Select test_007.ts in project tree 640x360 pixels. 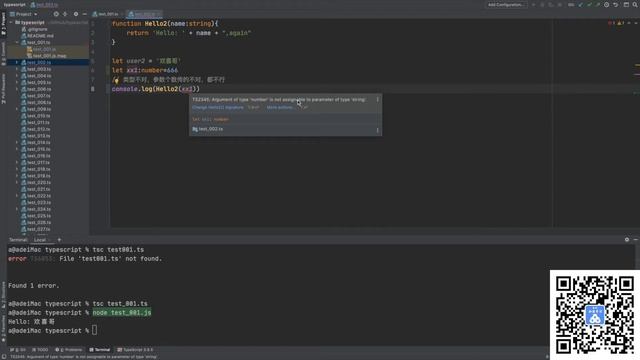36,96
